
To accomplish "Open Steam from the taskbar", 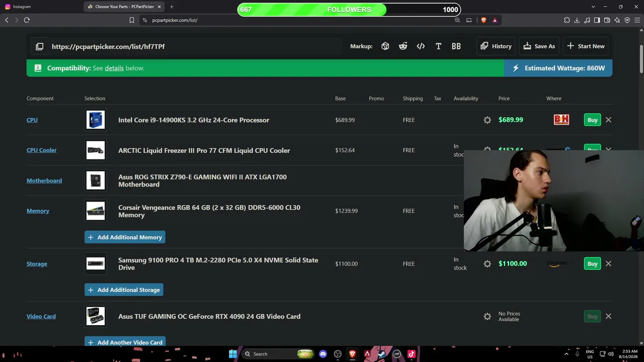I will [382, 354].
